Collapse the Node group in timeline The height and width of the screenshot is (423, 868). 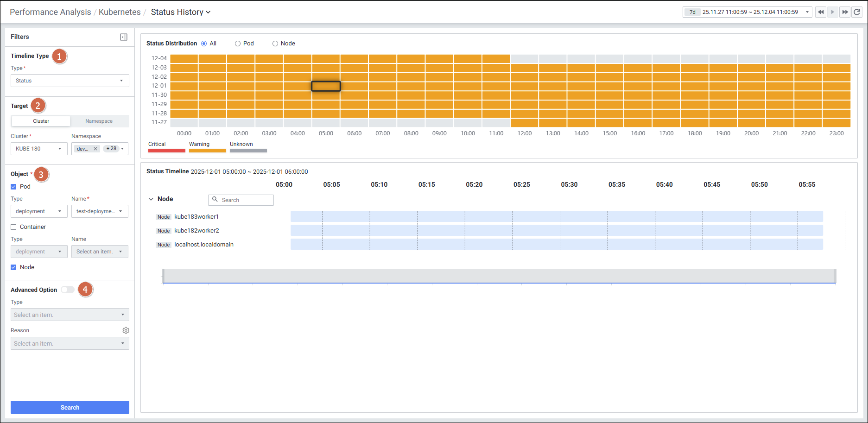[x=151, y=199]
